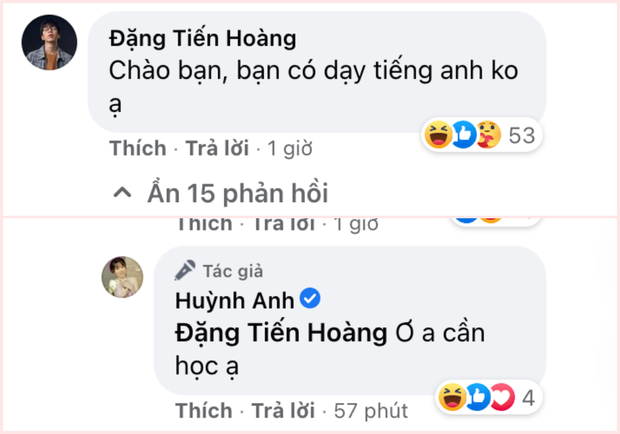The height and width of the screenshot is (434, 620).
Task: Collapse replies with the upward chevron arrow
Action: 122,193
